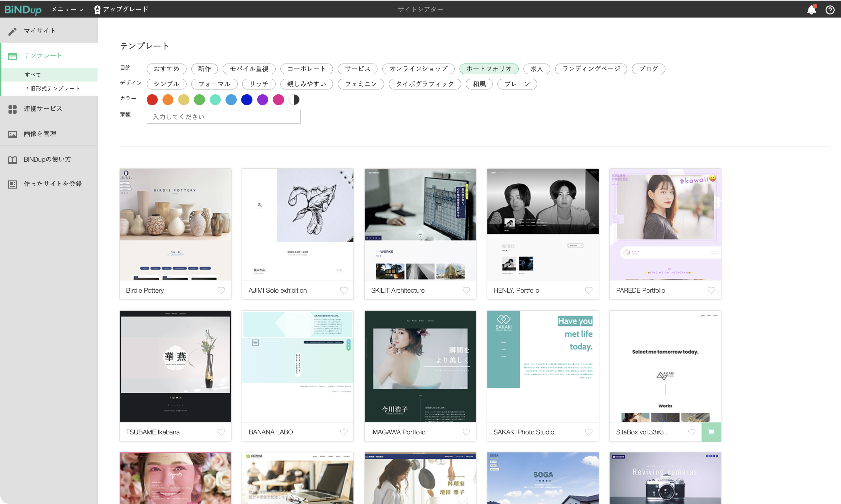Click the アップグレード link

(121, 9)
